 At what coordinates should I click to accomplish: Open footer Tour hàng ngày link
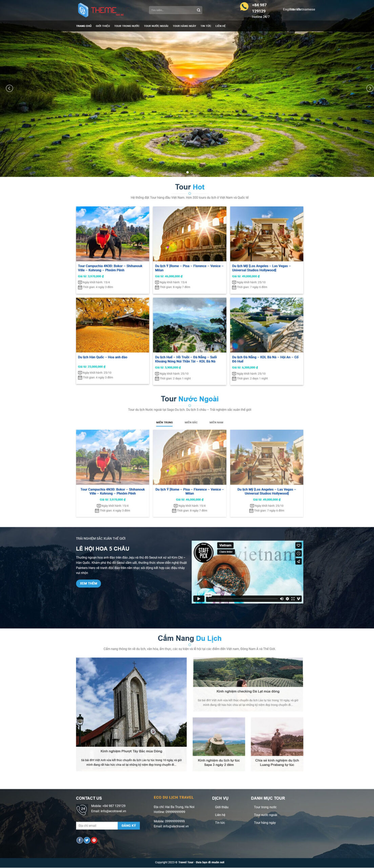tap(265, 823)
